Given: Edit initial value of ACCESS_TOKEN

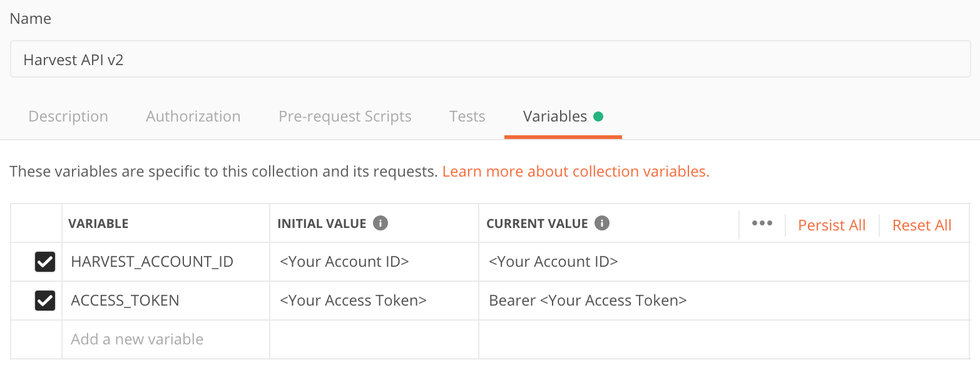Looking at the screenshot, I should (374, 301).
